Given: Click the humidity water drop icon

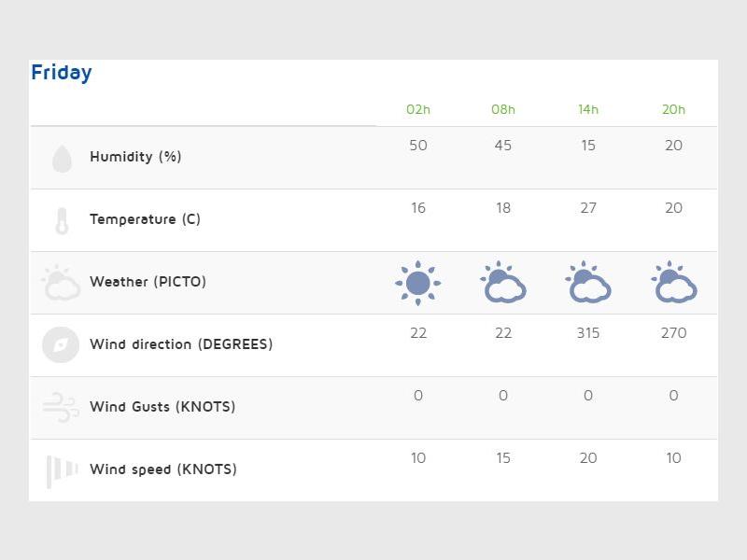Looking at the screenshot, I should (62, 159).
